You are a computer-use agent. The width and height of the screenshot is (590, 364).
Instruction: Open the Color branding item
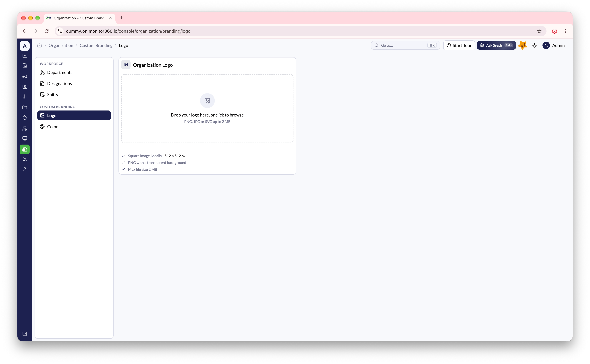point(74,127)
